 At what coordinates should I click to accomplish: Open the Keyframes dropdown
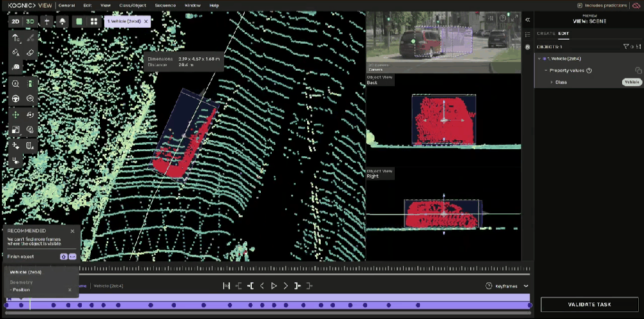pyautogui.click(x=512, y=286)
